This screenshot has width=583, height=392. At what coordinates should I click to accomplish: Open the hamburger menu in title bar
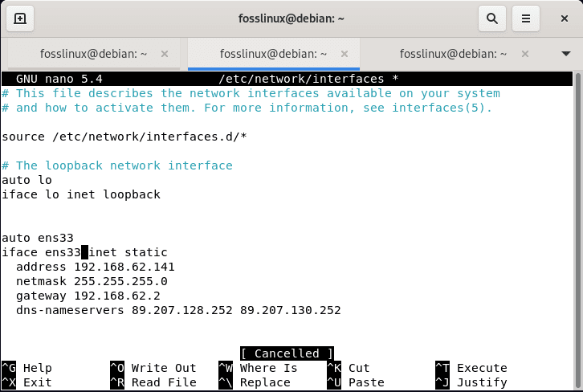pos(526,18)
